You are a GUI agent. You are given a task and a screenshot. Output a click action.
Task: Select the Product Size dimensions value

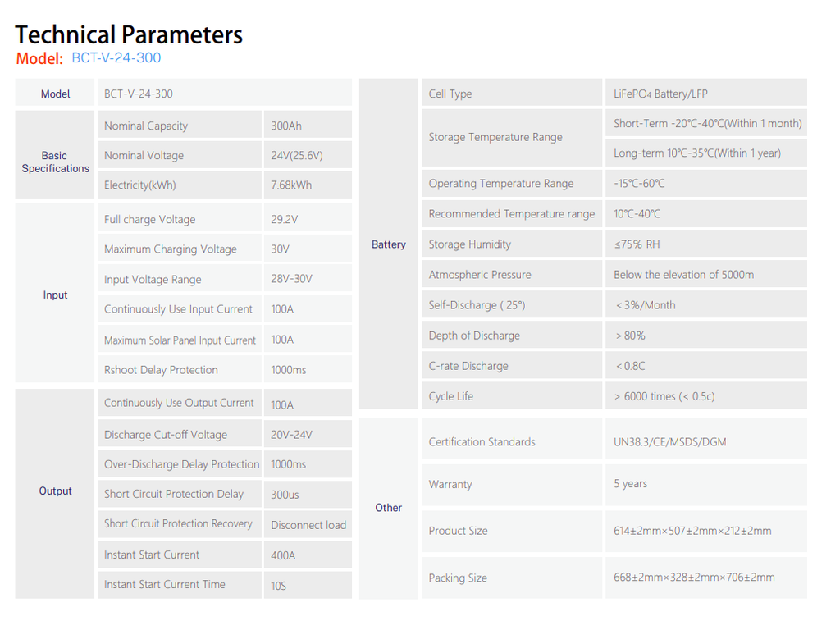click(692, 531)
